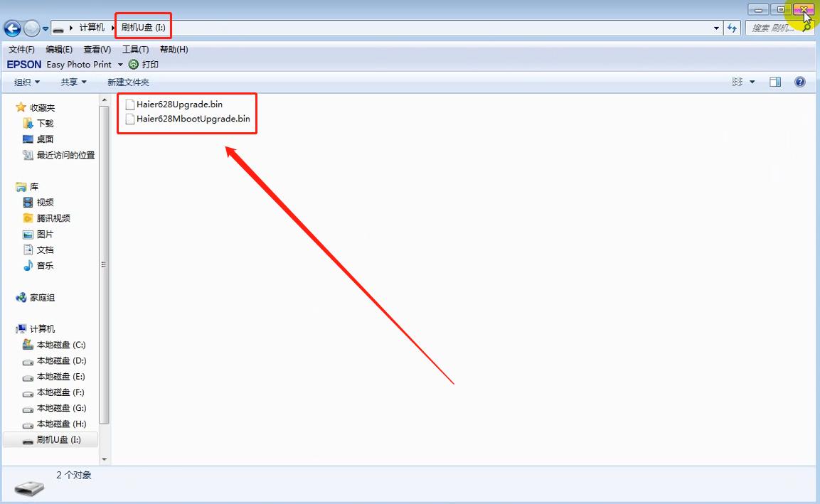Click the 视频 film icon
The width and height of the screenshot is (820, 504).
coord(28,203)
